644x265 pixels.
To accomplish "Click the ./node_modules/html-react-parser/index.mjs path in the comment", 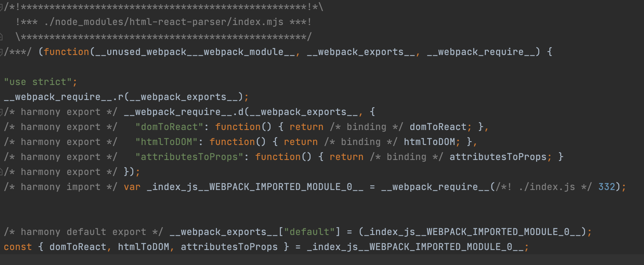I will [x=164, y=22].
